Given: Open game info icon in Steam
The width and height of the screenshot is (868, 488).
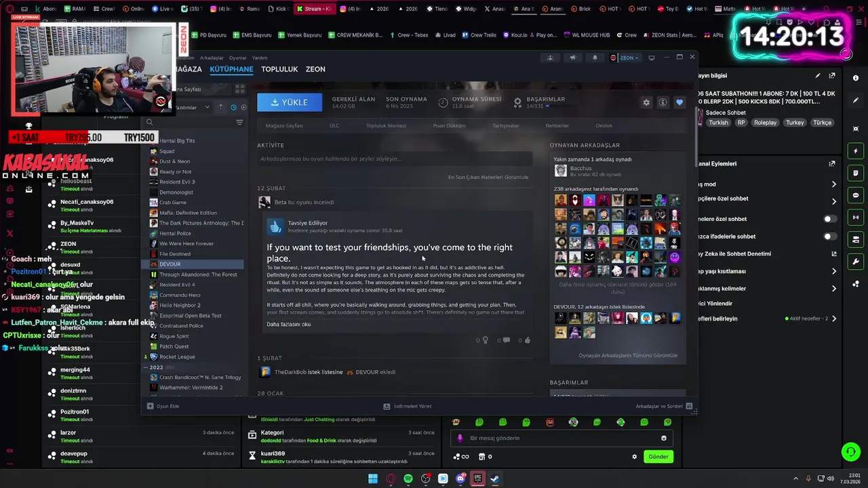Looking at the screenshot, I should [x=663, y=102].
